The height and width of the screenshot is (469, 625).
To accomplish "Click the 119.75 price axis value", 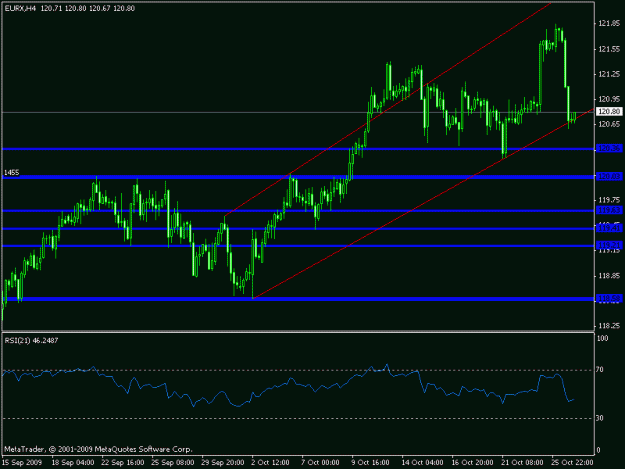I will [x=609, y=200].
